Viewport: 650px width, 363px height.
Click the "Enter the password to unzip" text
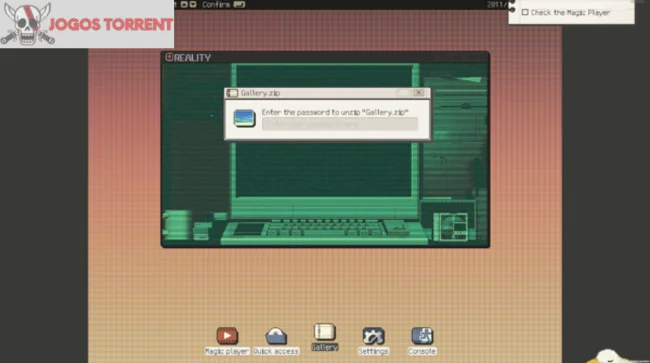pos(335,112)
